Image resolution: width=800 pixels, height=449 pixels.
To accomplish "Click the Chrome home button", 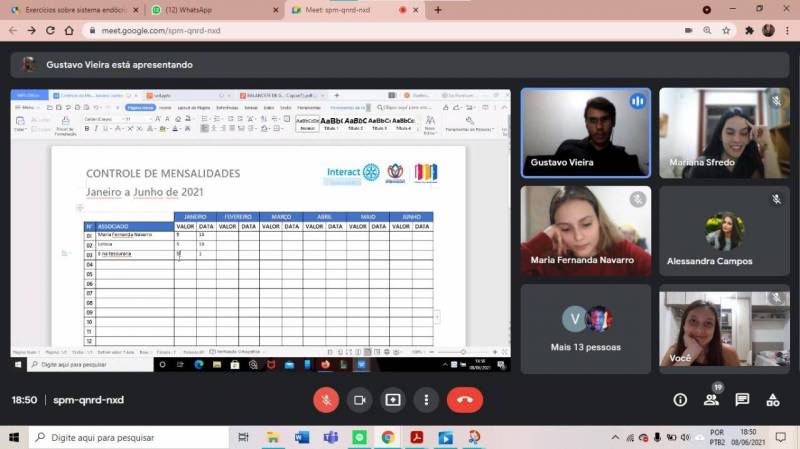I will pyautogui.click(x=69, y=31).
